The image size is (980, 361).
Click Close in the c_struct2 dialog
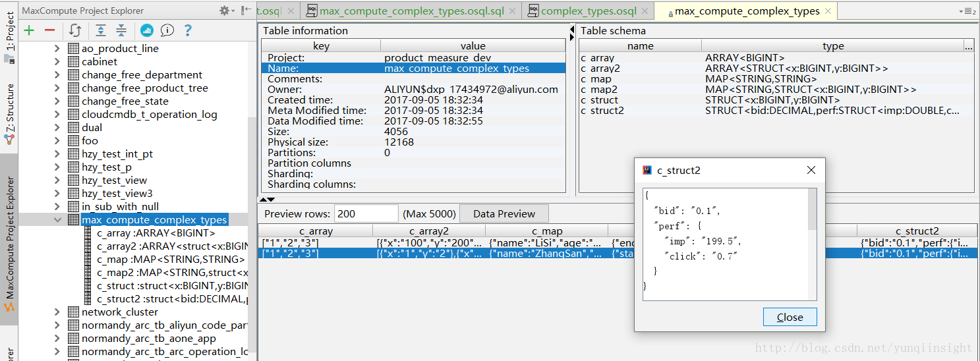[x=790, y=317]
